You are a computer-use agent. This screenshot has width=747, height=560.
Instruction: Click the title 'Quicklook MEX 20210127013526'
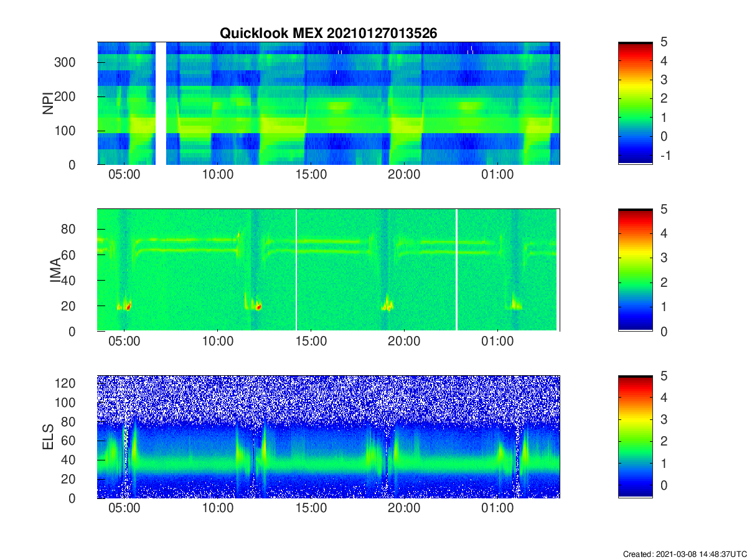[x=329, y=34]
